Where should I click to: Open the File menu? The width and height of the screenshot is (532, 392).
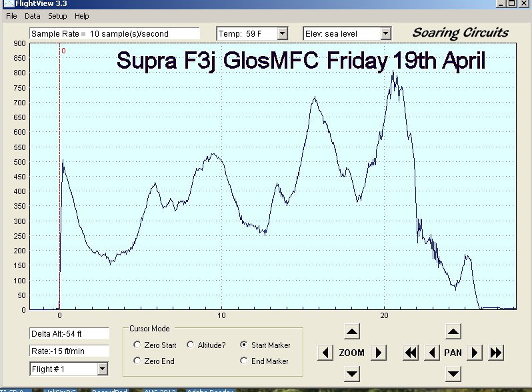point(11,16)
